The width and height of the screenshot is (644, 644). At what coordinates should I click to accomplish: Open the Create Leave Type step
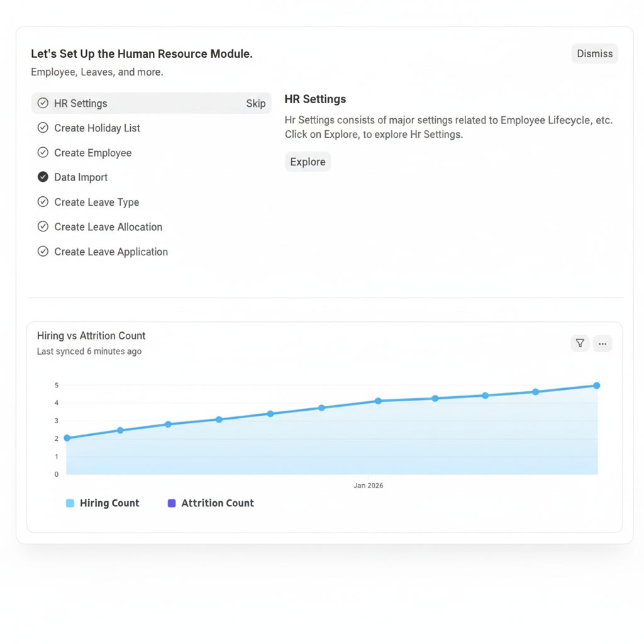coord(96,203)
